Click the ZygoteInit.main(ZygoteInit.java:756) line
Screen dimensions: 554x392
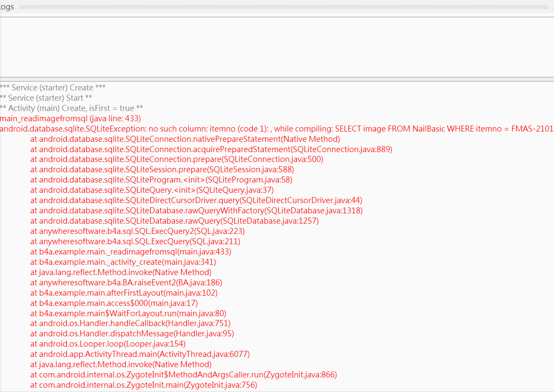click(144, 385)
